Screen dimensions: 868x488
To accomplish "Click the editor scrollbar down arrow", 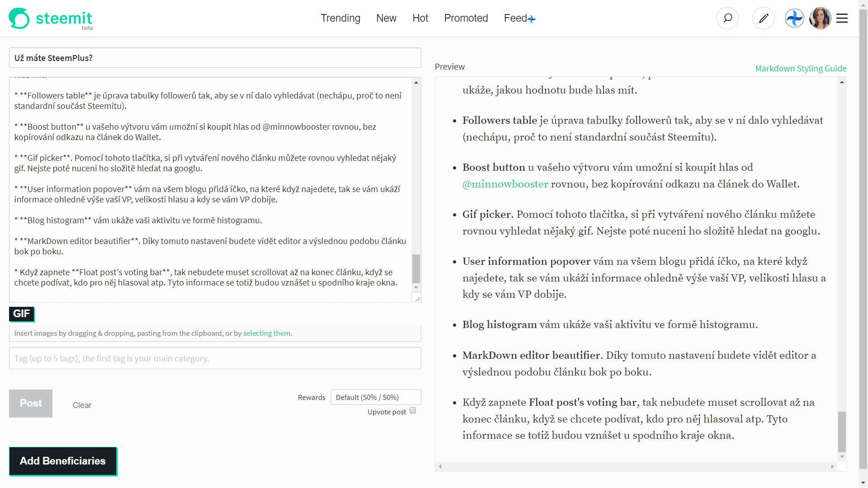I will [416, 287].
